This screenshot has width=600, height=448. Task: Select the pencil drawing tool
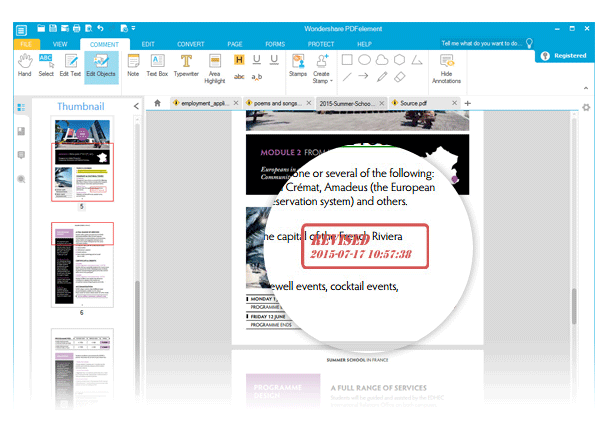click(x=382, y=77)
